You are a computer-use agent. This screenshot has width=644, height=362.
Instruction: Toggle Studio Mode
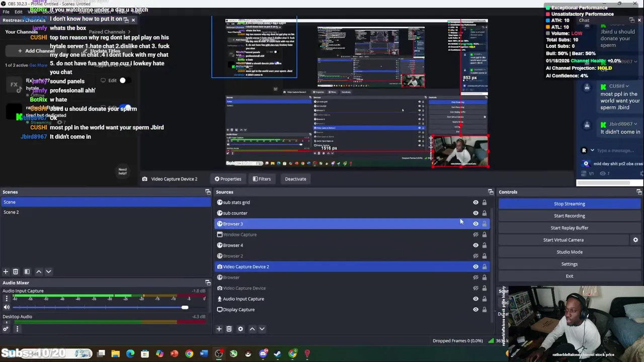[x=570, y=252]
